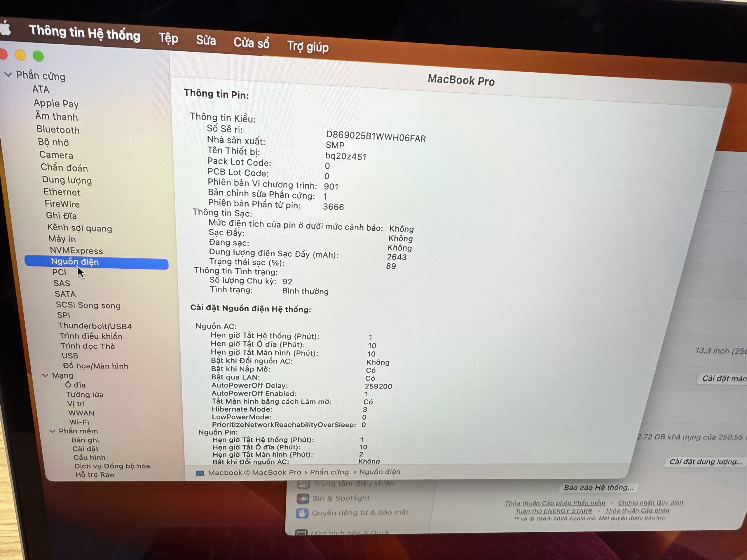Image resolution: width=747 pixels, height=560 pixels.
Task: Open the Sửa menu
Action: point(206,41)
